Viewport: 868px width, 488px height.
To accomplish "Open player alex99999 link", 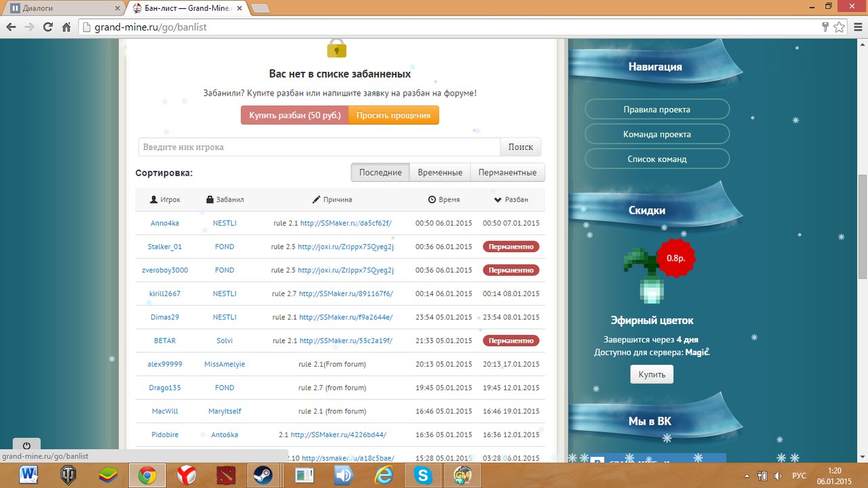I will coord(165,364).
